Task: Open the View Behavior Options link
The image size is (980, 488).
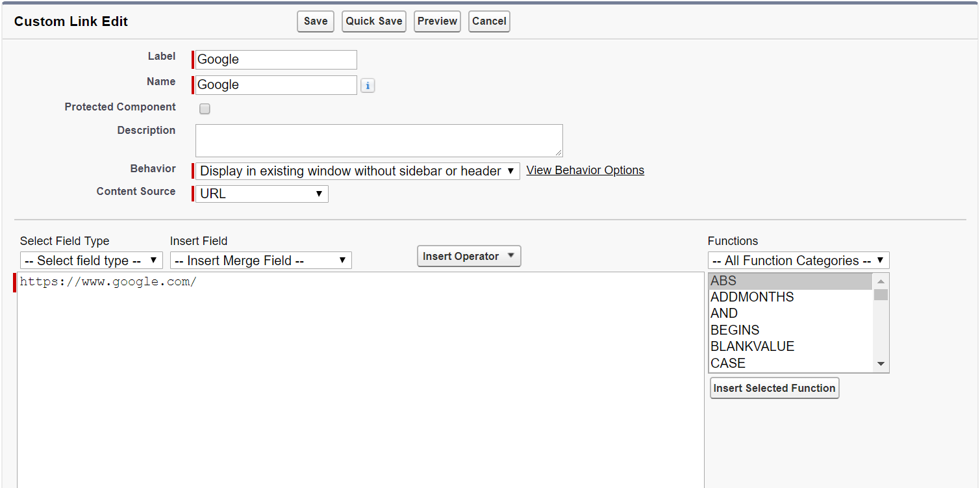Action: [585, 170]
